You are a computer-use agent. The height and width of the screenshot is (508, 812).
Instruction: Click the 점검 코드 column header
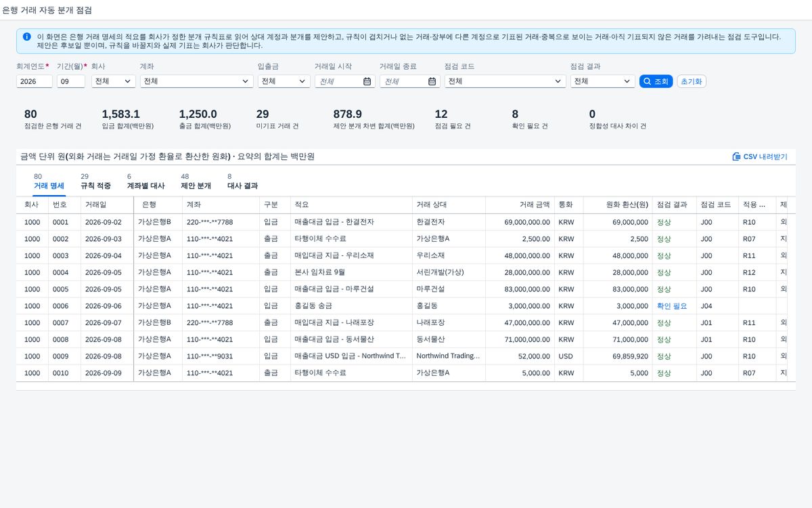[717, 205]
